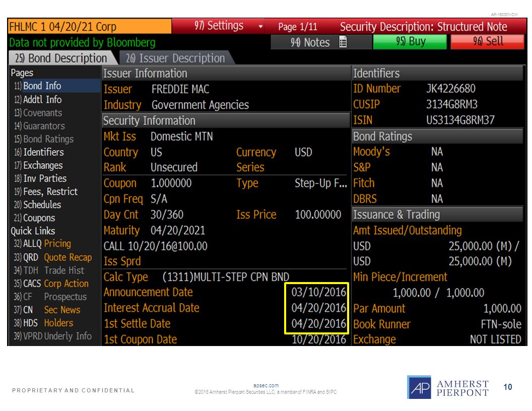Open the 17) Exchanges page
This screenshot has width=532, height=411.
[38, 165]
